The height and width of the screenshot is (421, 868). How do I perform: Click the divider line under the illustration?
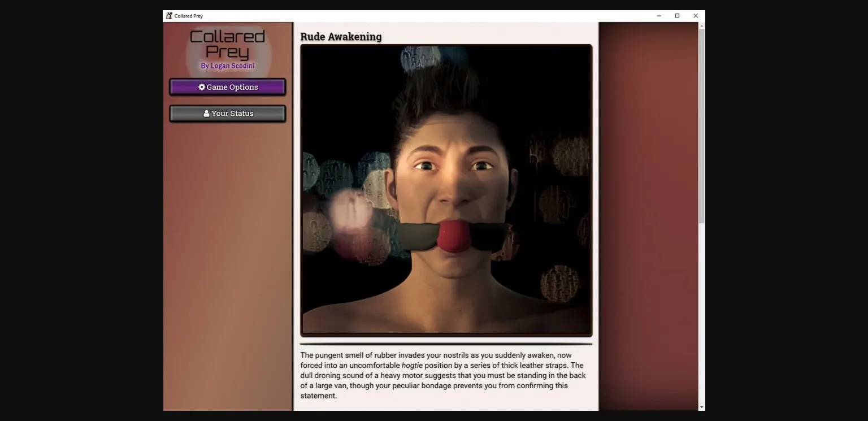tap(446, 344)
